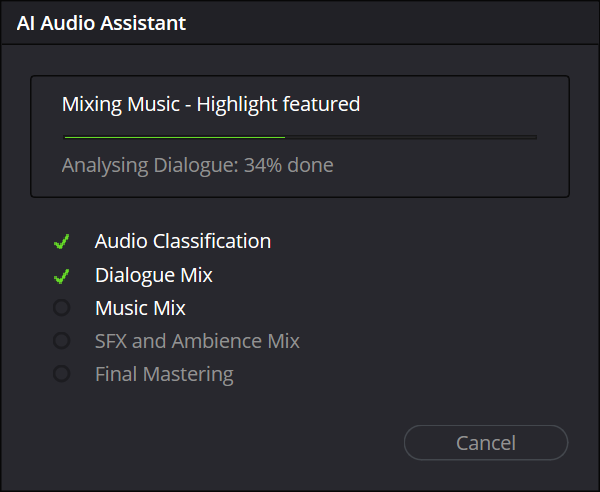This screenshot has width=600, height=492.
Task: Select the circle next to Final Mastering
Action: tap(62, 374)
